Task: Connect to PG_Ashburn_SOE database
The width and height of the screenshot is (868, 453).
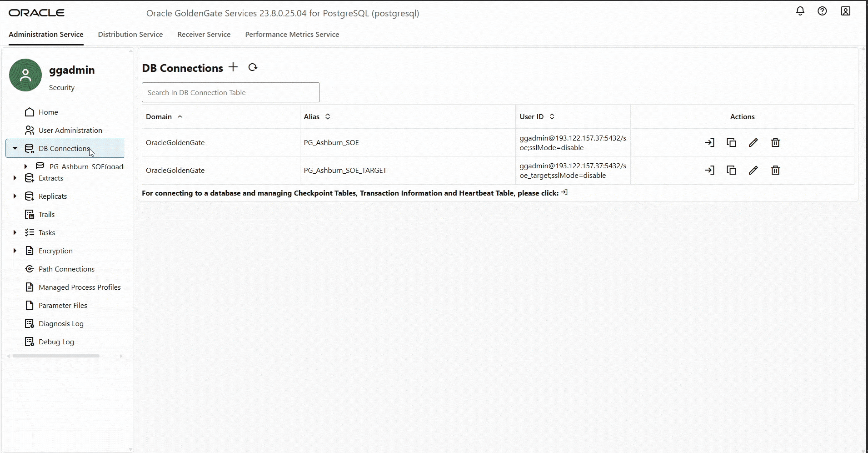Action: coord(709,142)
